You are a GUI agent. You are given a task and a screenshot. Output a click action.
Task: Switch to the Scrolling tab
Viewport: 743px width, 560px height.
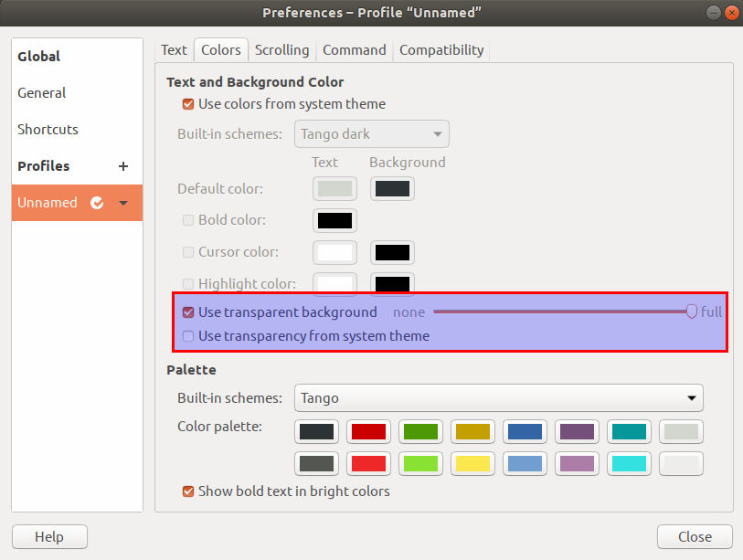point(281,50)
